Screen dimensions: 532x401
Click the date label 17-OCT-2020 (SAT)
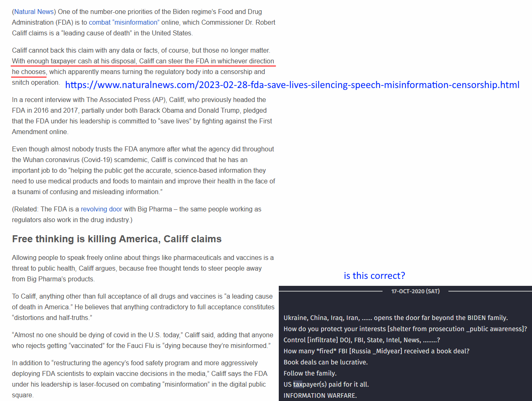[x=415, y=291]
